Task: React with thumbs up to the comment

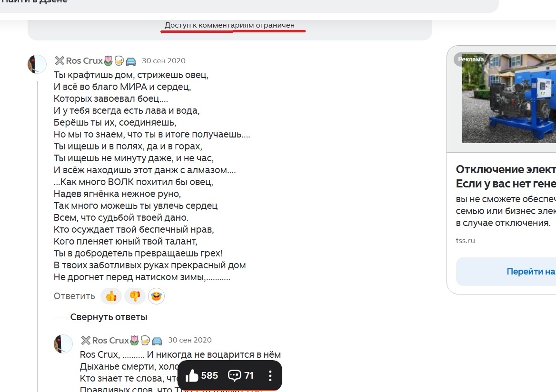Action: point(110,296)
